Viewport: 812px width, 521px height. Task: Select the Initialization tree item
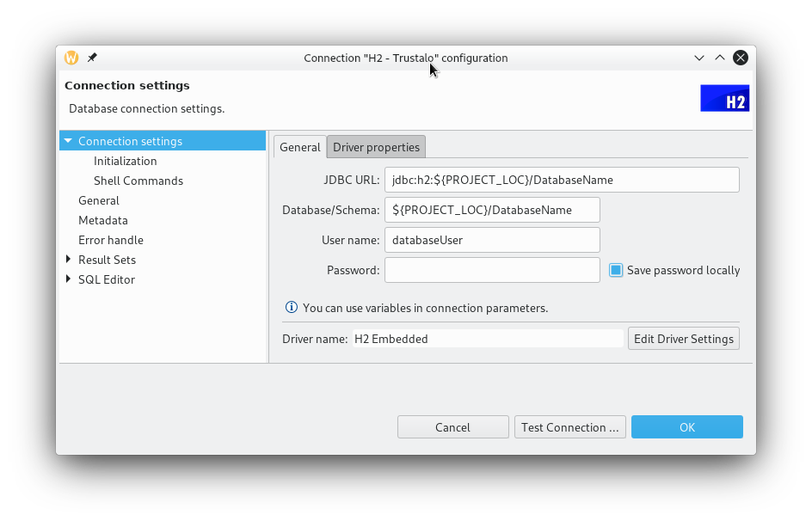pyautogui.click(x=125, y=160)
